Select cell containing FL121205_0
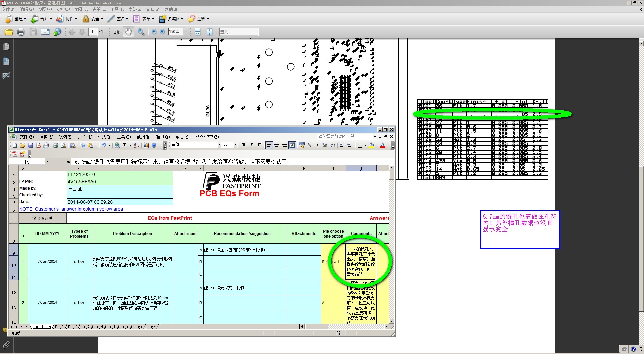 (120, 175)
